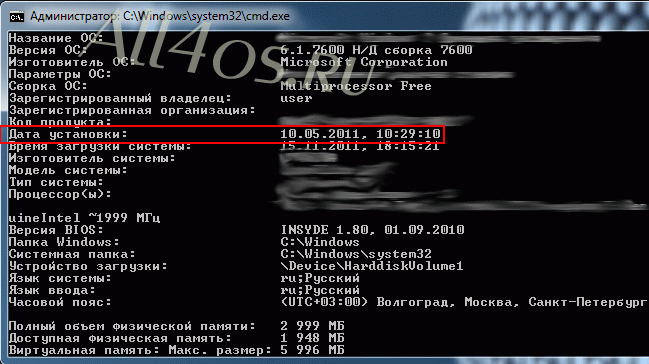The image size is (649, 364).
Task: Click the '5 996 МБ' virtual memory value
Action: [x=312, y=350]
